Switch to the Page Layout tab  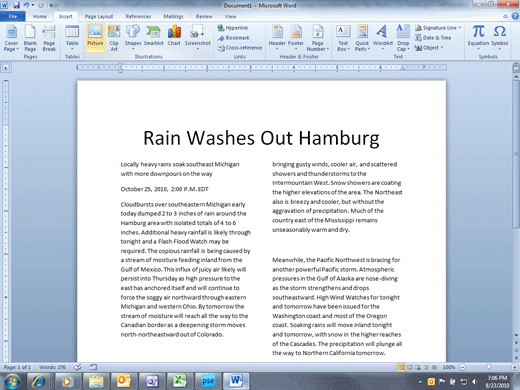(99, 16)
